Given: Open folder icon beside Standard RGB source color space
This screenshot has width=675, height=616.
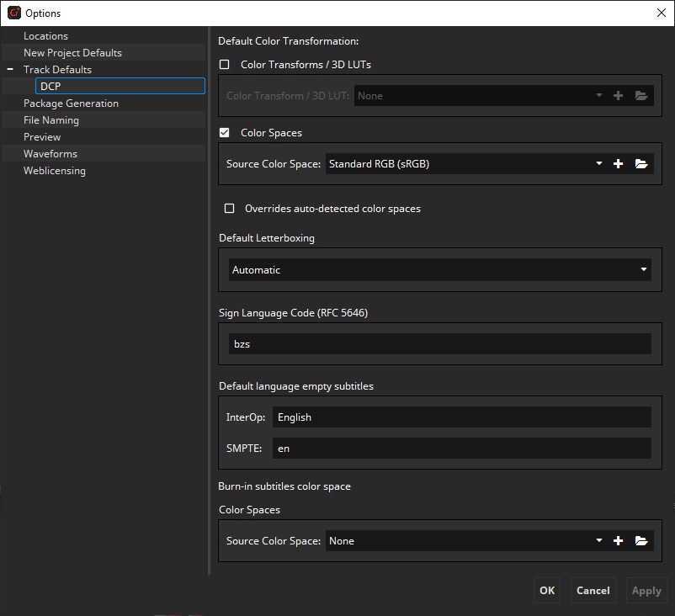Looking at the screenshot, I should (641, 164).
